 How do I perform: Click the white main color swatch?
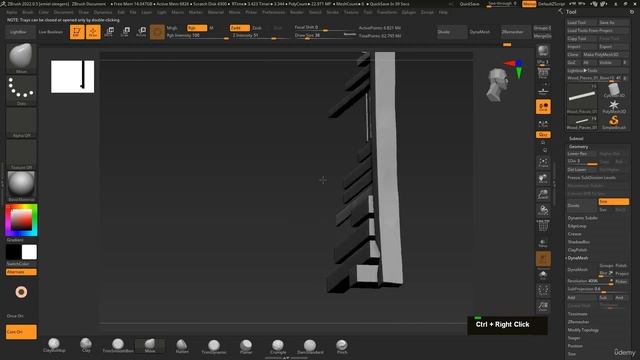pyautogui.click(x=29, y=252)
